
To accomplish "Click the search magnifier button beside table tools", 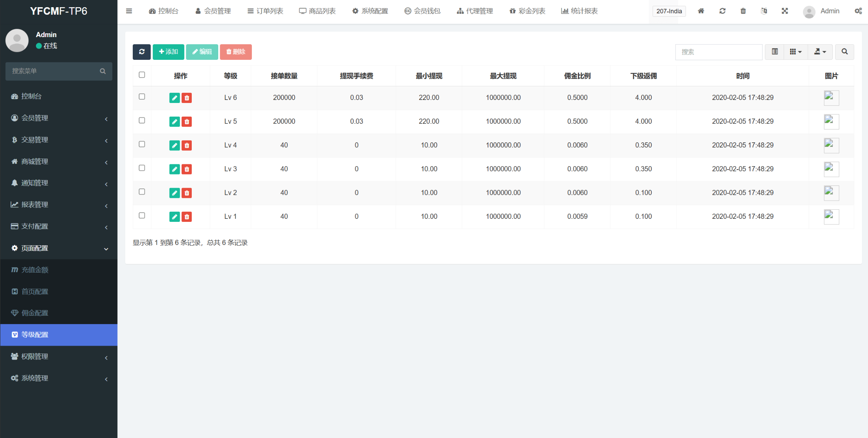I will click(x=844, y=52).
